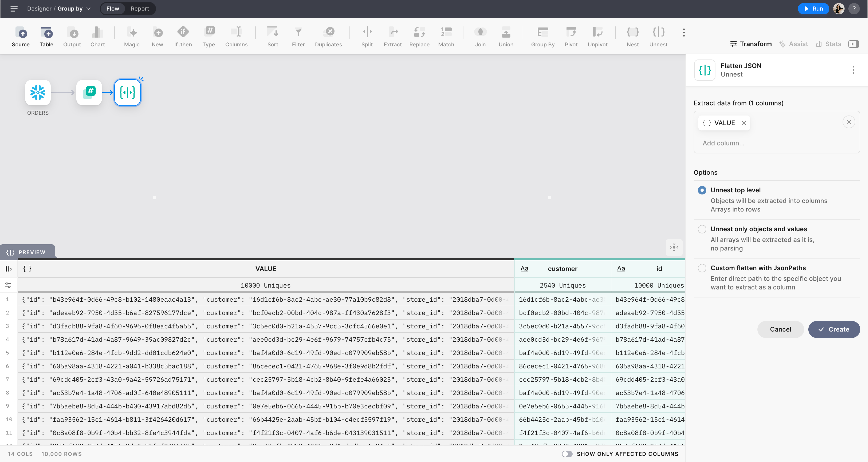Choose Custom flatten with JsonPaths option
Image resolution: width=868 pixels, height=462 pixels.
point(702,268)
